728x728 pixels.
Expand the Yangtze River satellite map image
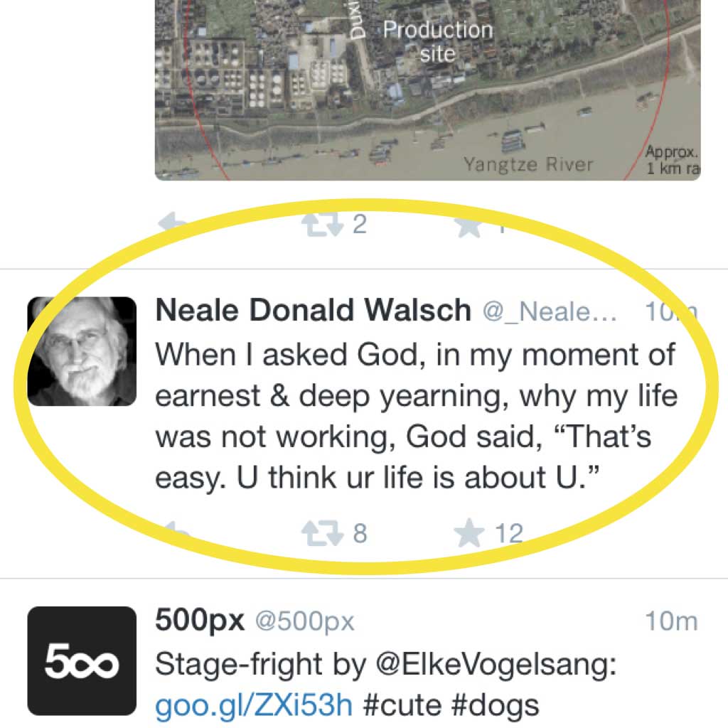(x=427, y=90)
